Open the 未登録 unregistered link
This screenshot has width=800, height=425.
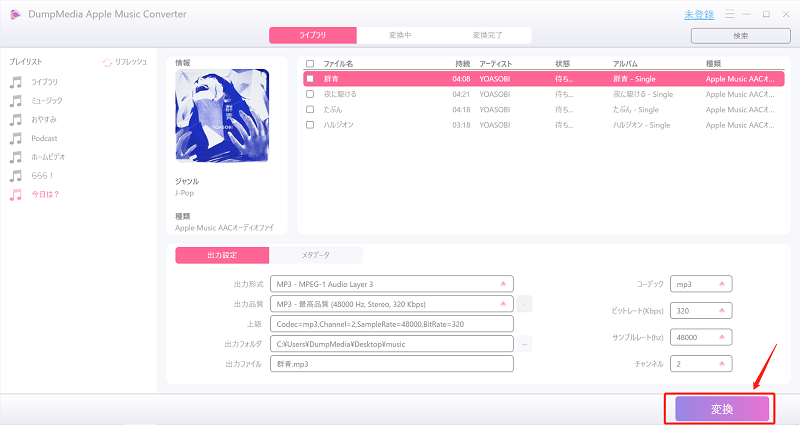point(698,15)
